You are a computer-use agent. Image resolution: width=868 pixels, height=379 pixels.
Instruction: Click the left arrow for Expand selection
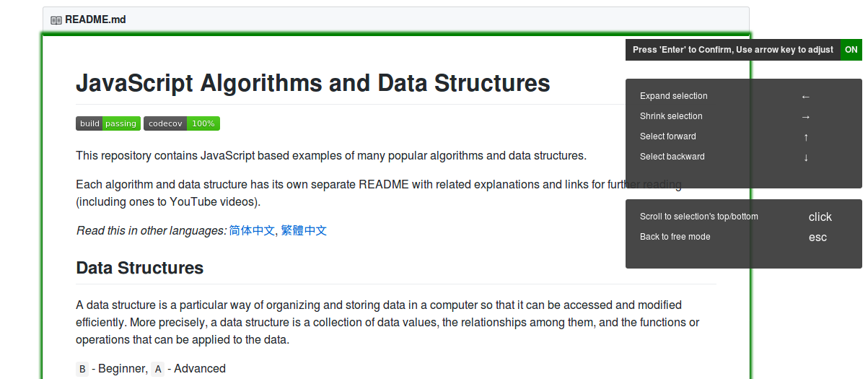(806, 97)
